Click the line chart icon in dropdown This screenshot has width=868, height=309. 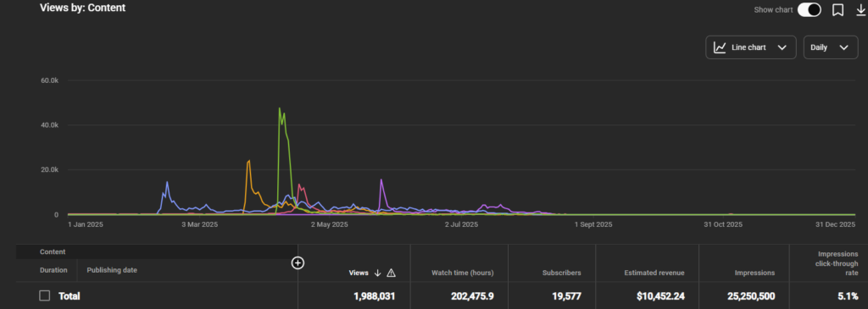[x=720, y=47]
